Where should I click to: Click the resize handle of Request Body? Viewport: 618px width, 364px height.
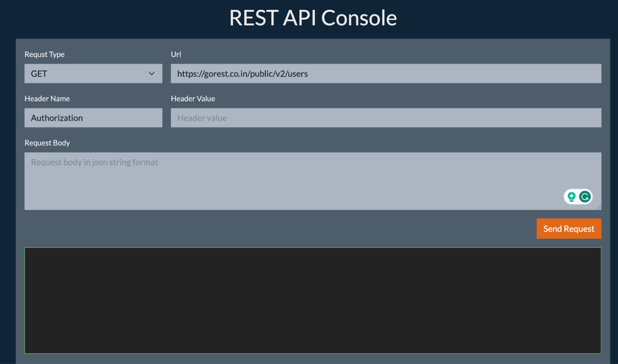[599, 208]
